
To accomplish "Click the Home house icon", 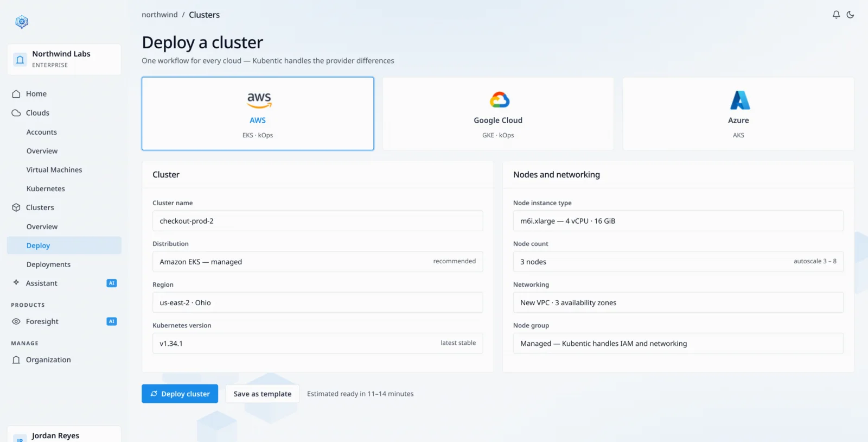I will click(16, 94).
